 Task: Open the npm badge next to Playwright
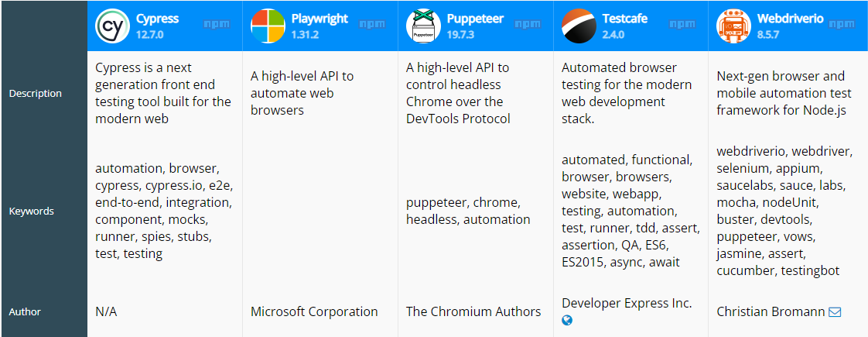click(x=372, y=24)
